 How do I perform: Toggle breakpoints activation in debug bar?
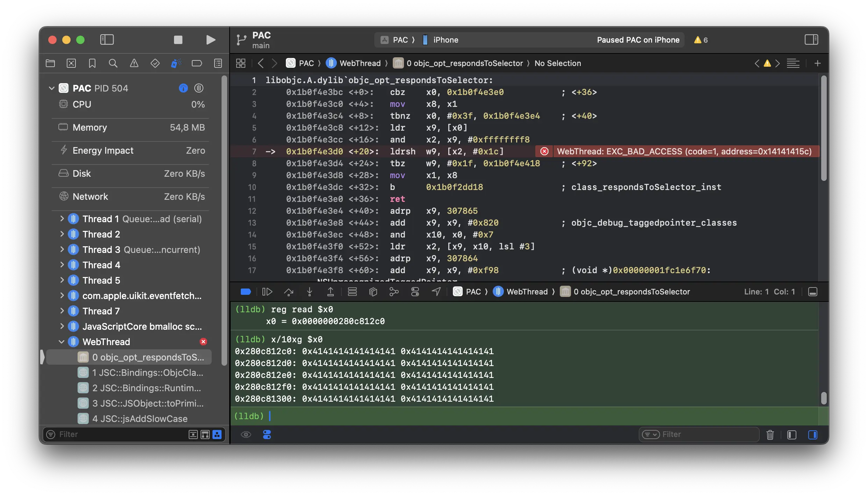point(246,292)
